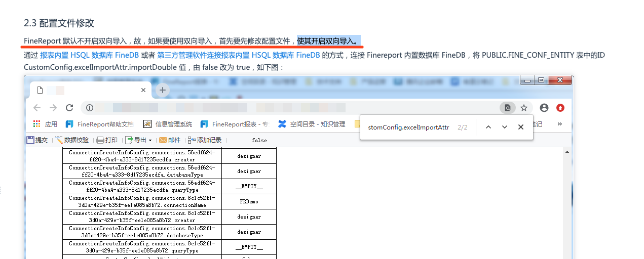Click the browser forward arrow
Screen dimensions: 644x259
click(53, 108)
